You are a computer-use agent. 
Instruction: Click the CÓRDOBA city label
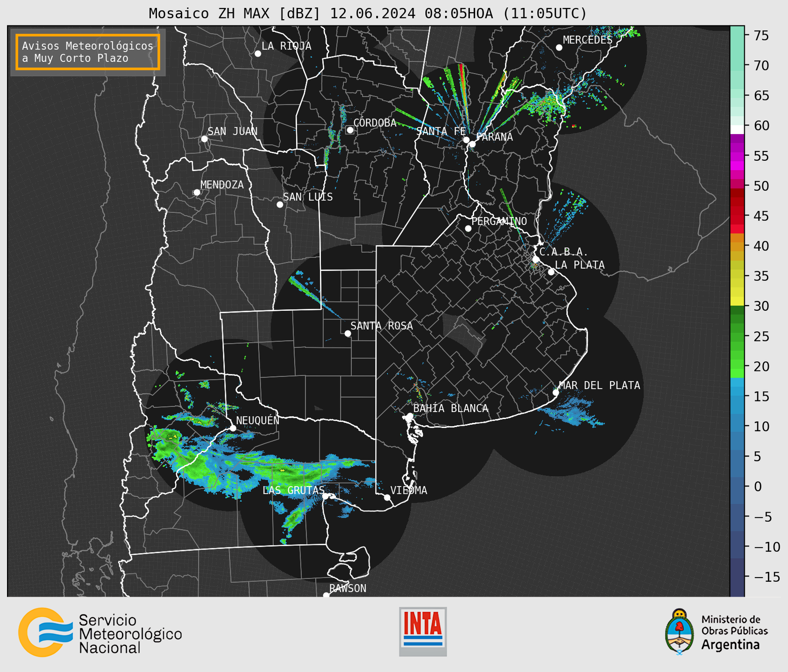click(x=375, y=122)
